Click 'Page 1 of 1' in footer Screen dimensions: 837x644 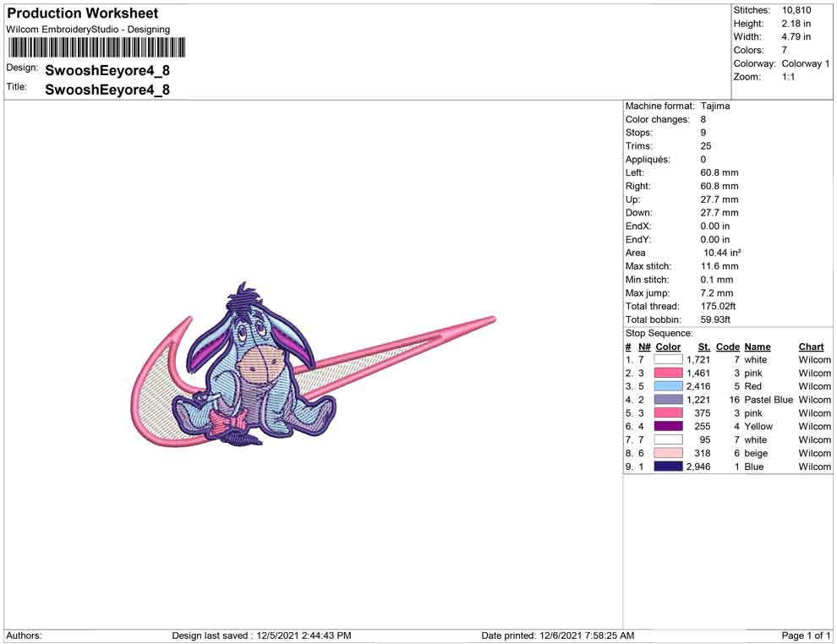click(x=806, y=636)
